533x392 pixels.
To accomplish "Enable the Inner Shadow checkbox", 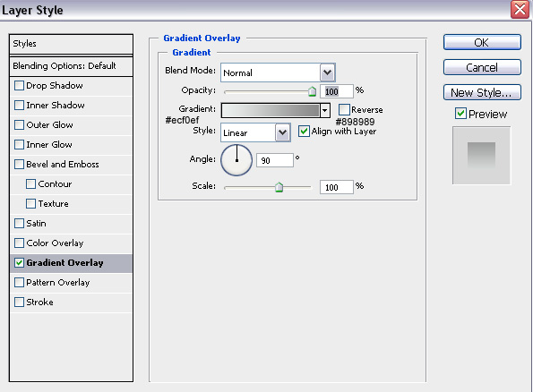I will pyautogui.click(x=19, y=105).
